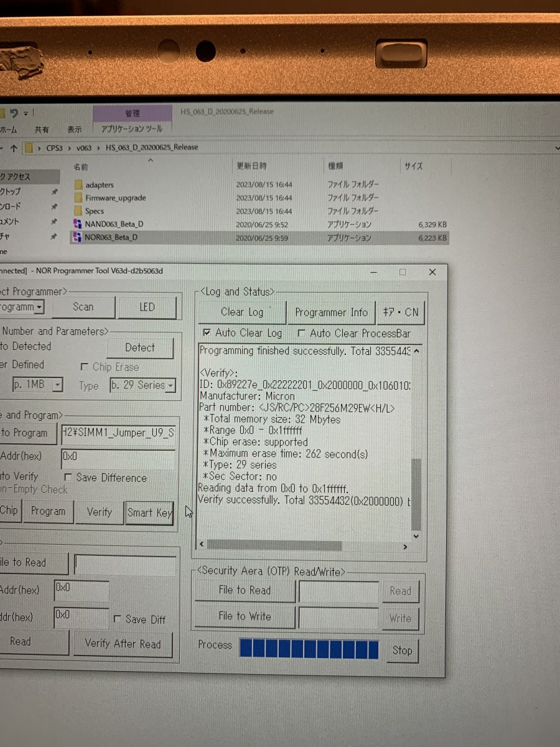Image resolution: width=560 pixels, height=747 pixels.
Task: Sort by the 更新日時 column header
Action: coord(251,166)
